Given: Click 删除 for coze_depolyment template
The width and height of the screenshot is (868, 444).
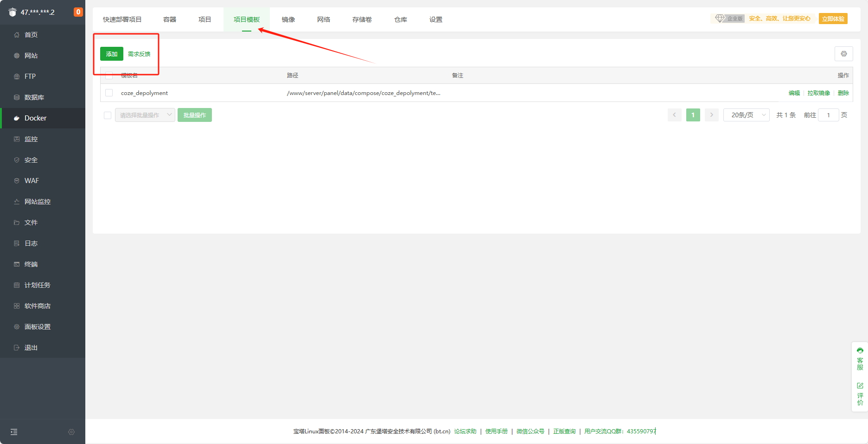Looking at the screenshot, I should click(x=843, y=93).
